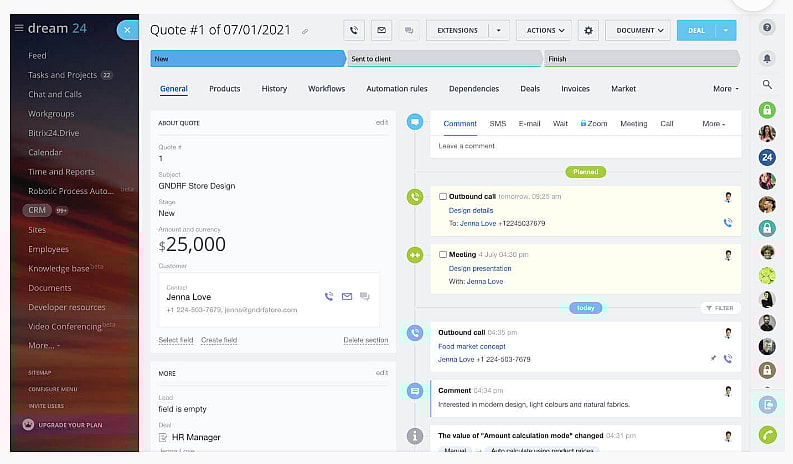Screen dimensions: 793x464
Task: Click the Filter button in timeline
Action: [720, 308]
